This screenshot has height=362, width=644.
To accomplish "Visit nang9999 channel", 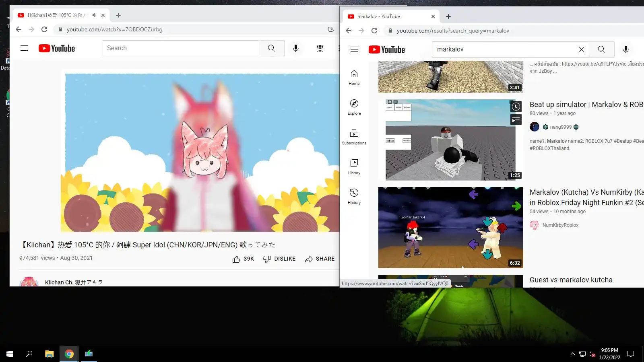I will click(561, 127).
